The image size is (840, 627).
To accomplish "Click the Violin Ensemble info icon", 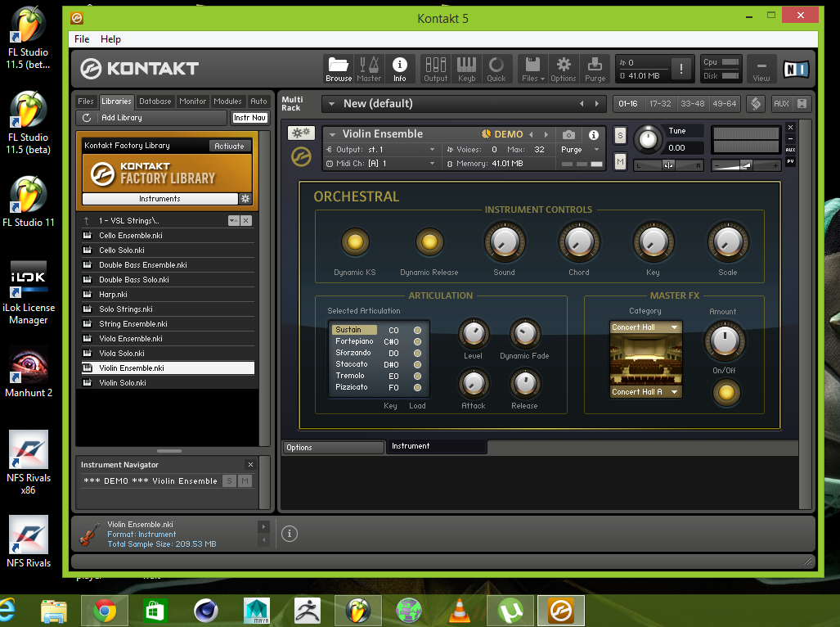I will [x=594, y=134].
